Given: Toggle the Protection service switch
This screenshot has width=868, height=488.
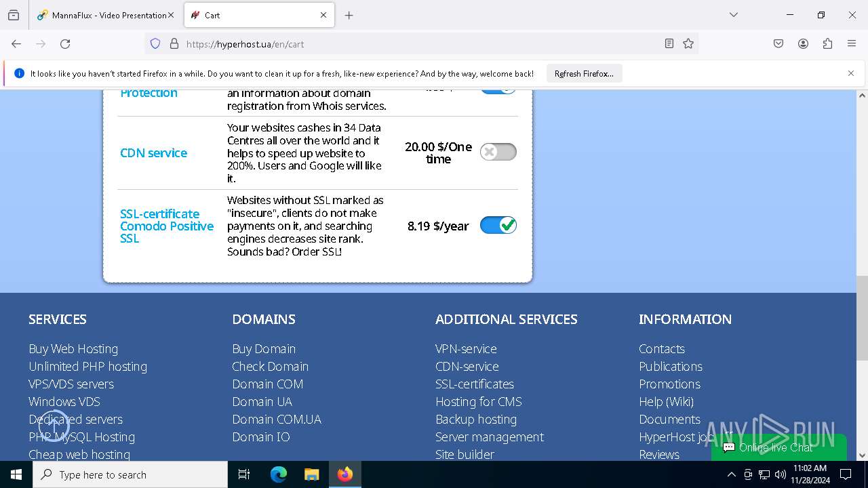Looking at the screenshot, I should tap(498, 91).
